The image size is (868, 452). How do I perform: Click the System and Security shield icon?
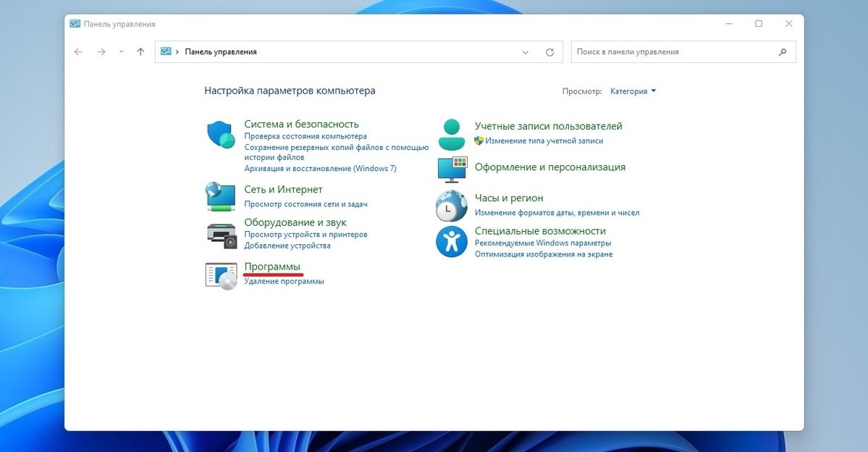pos(221,135)
